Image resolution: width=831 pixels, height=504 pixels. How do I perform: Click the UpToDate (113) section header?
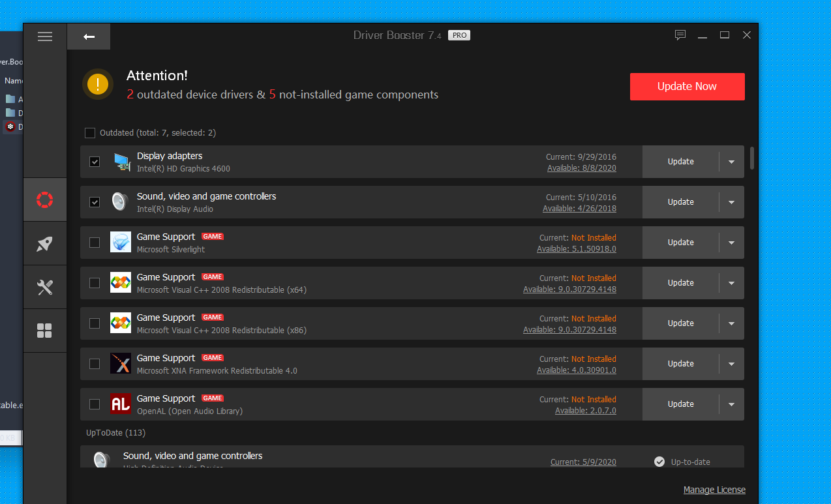116,433
